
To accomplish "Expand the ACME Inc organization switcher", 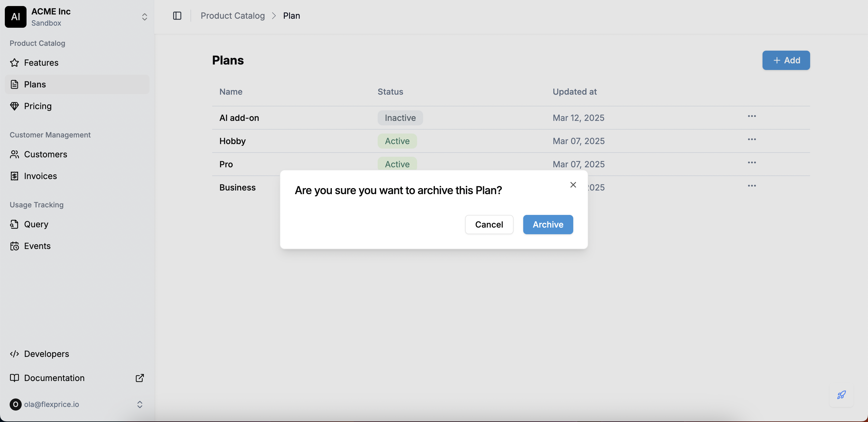I will coord(144,16).
